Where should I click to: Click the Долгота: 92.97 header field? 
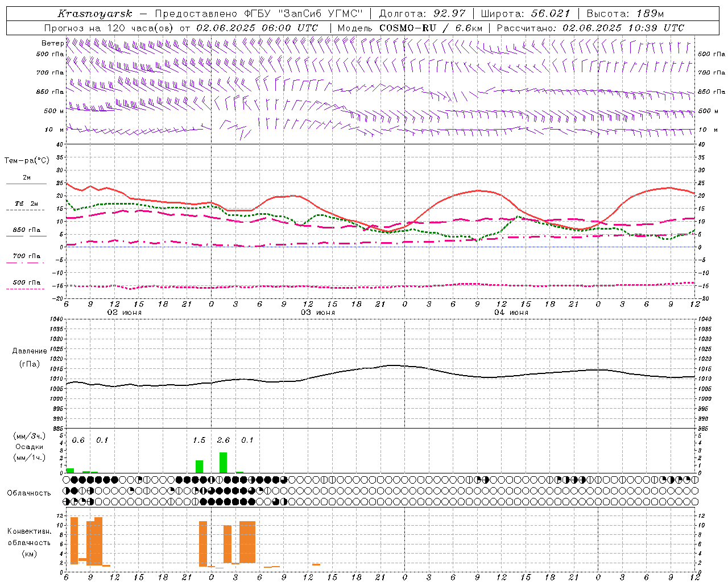[x=421, y=14]
